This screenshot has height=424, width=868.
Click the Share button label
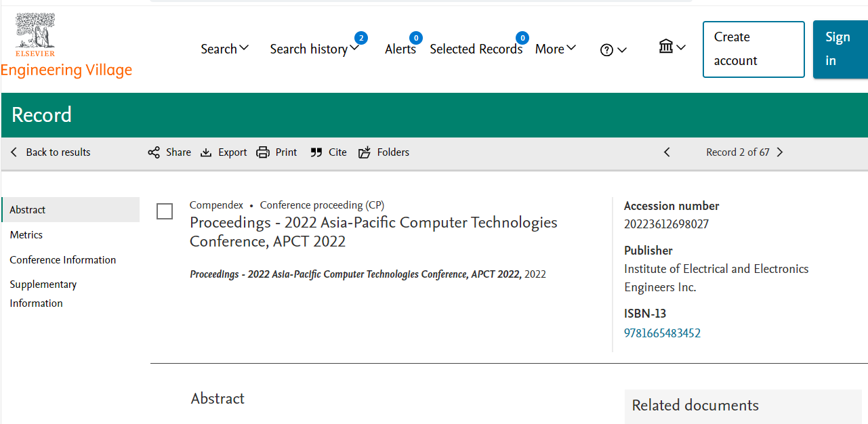click(179, 152)
